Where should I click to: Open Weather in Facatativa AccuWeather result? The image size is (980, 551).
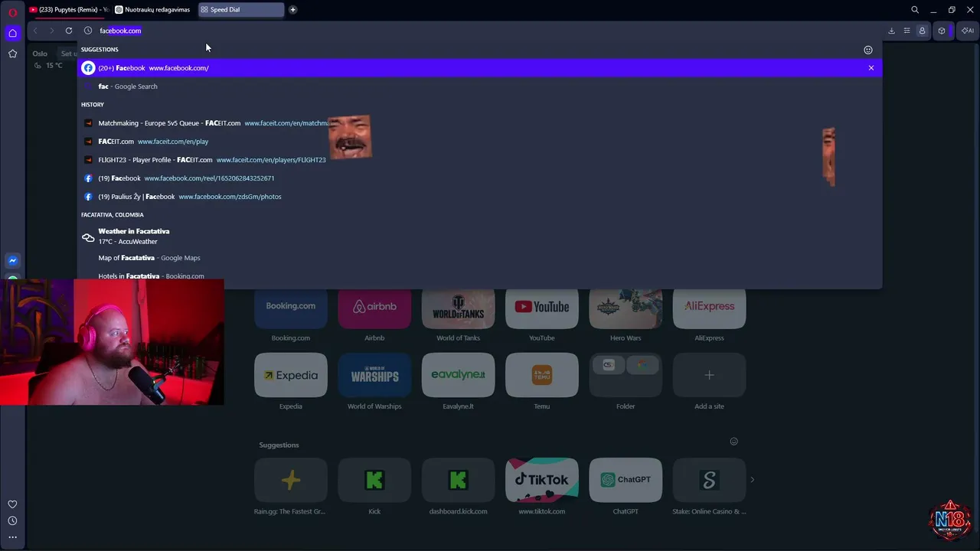click(x=479, y=236)
